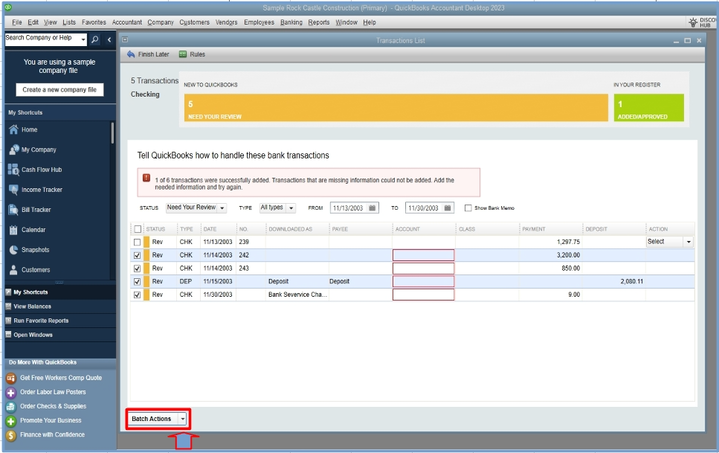Click the Account field for check 242
Image resolution: width=719 pixels, height=453 pixels.
423,255
